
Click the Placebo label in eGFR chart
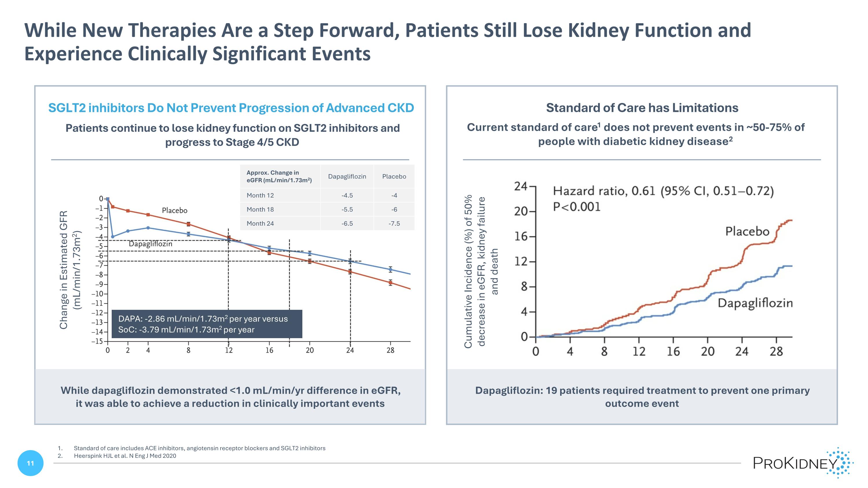174,211
